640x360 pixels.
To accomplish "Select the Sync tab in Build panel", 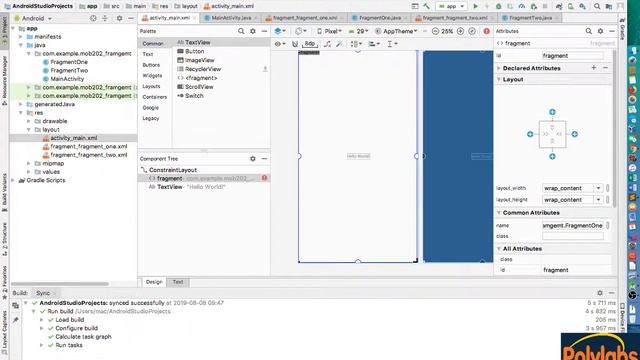I will (43, 293).
